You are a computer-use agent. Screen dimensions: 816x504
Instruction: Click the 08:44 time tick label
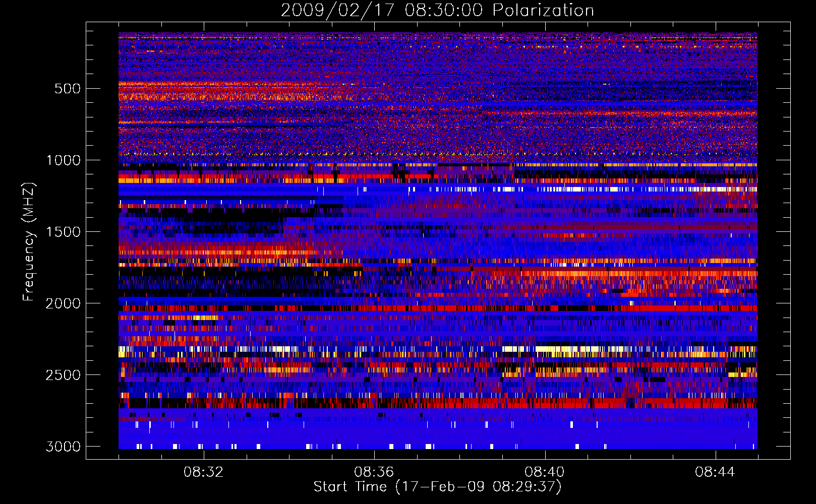point(715,472)
